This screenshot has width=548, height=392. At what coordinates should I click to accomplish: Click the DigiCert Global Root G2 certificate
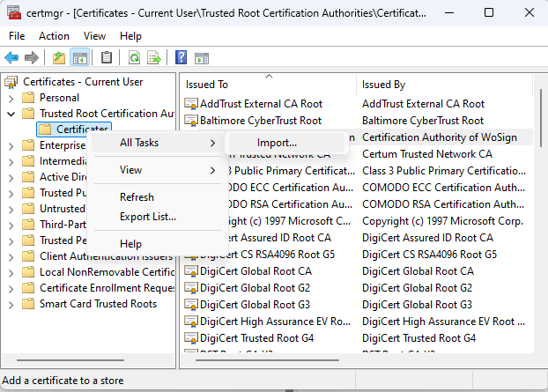click(255, 288)
